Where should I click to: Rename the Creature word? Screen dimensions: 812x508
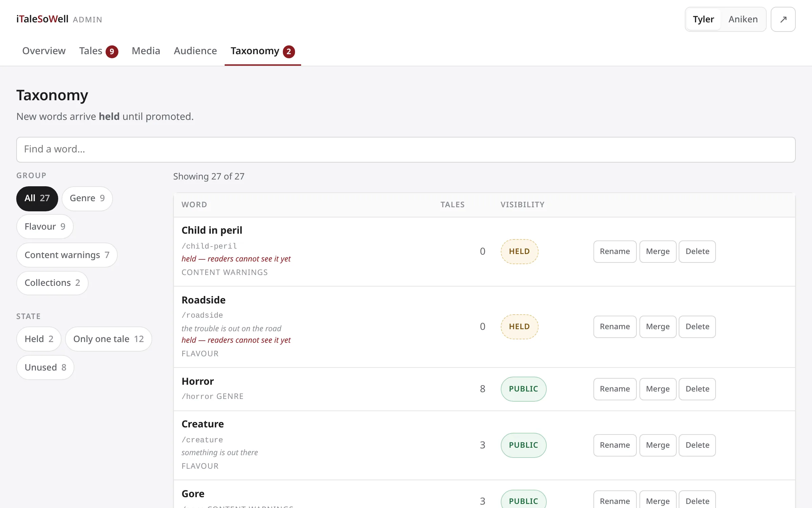pos(615,445)
